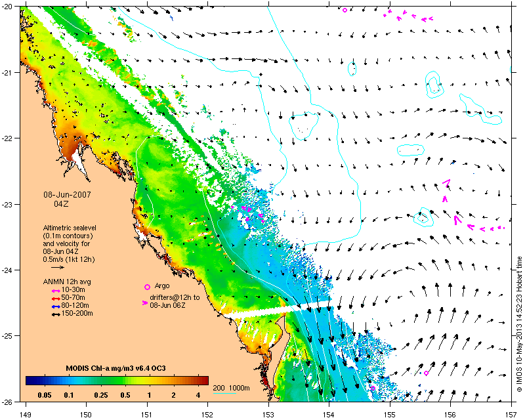Click the magenta drifter arrowhead legend icon
The height and width of the screenshot is (420, 525).
144,303
